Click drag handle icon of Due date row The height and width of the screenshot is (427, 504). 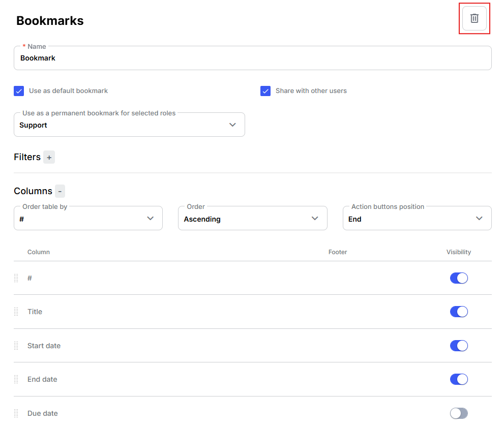pos(16,413)
